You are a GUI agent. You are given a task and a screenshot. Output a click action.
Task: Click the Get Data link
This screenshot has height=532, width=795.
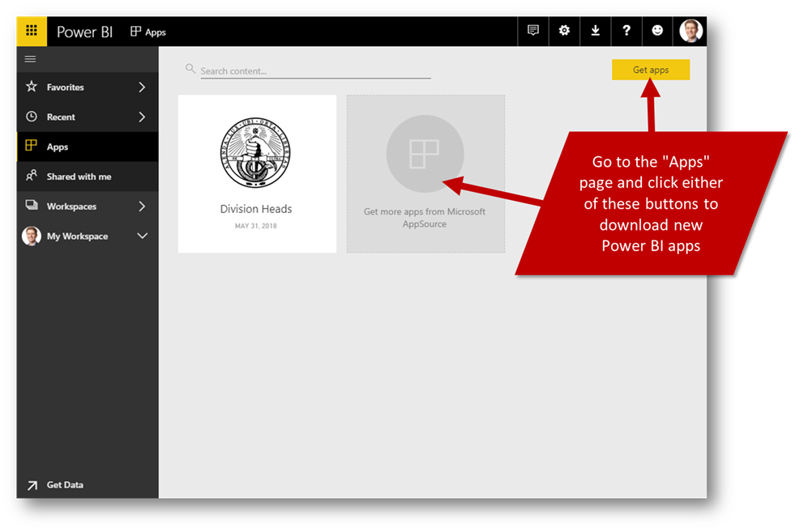[65, 485]
